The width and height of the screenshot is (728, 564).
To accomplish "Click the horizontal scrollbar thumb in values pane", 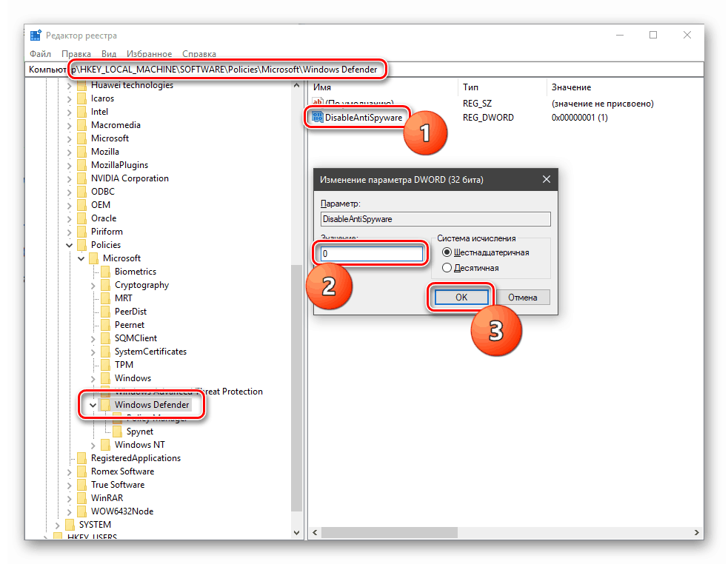I will 389,532.
